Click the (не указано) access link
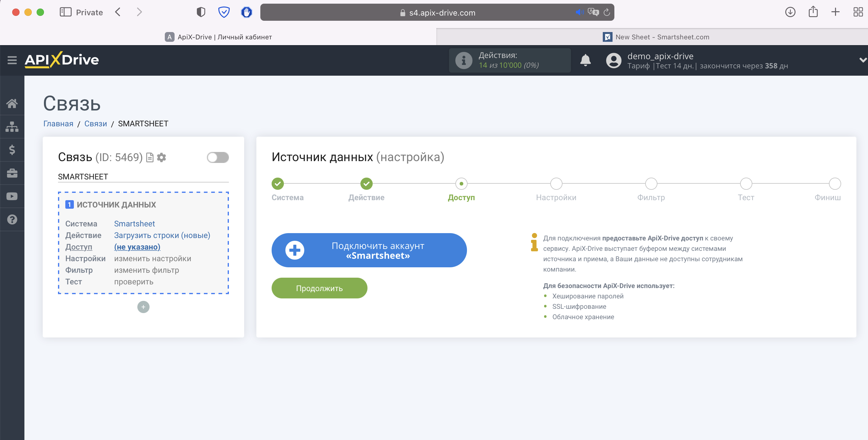This screenshot has width=868, height=440. tap(137, 247)
